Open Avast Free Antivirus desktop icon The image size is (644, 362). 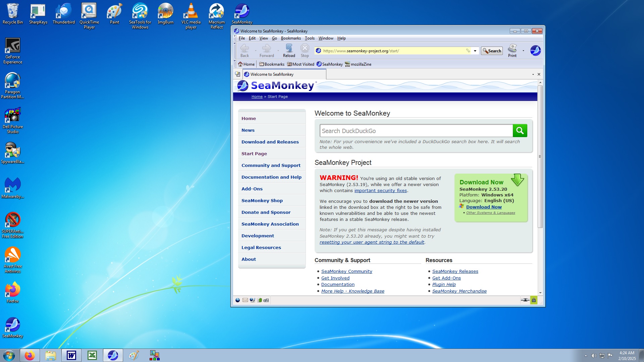pyautogui.click(x=13, y=260)
